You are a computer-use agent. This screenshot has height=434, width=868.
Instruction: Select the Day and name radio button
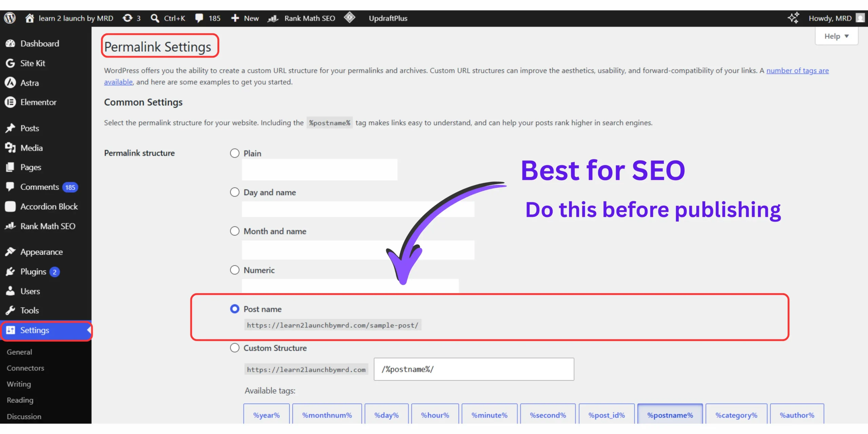[x=235, y=192]
